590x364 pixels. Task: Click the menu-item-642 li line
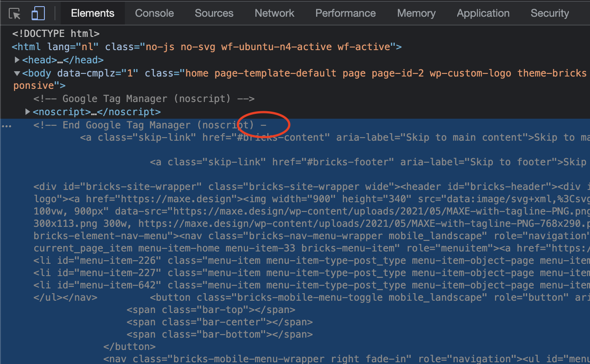click(312, 285)
